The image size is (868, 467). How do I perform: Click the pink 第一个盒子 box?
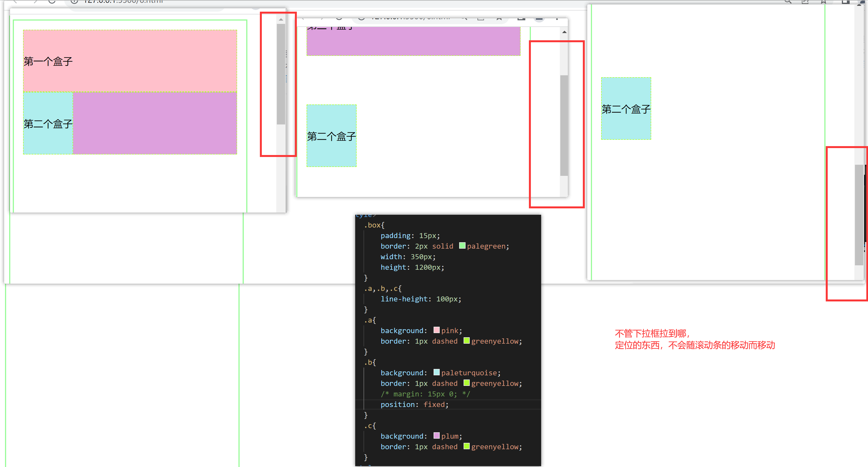130,61
